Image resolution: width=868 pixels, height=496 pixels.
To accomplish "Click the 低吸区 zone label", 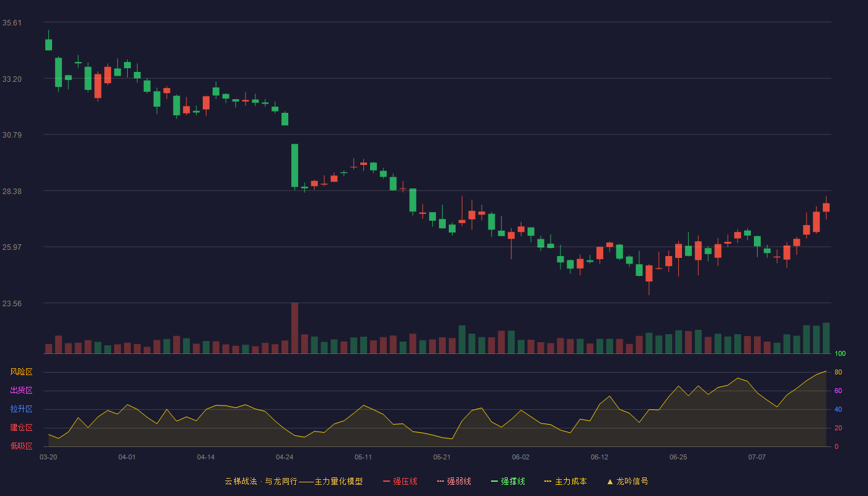I will click(x=21, y=446).
